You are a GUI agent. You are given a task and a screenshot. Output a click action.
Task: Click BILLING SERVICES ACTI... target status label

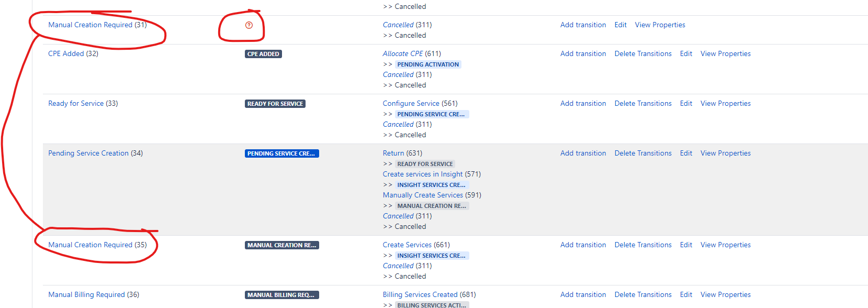coord(432,305)
